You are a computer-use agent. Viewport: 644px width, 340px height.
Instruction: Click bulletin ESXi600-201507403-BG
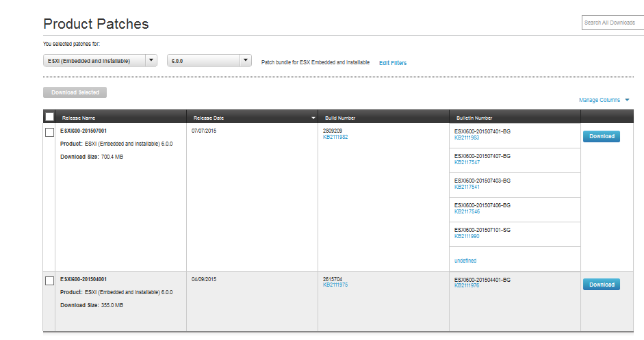(x=482, y=181)
